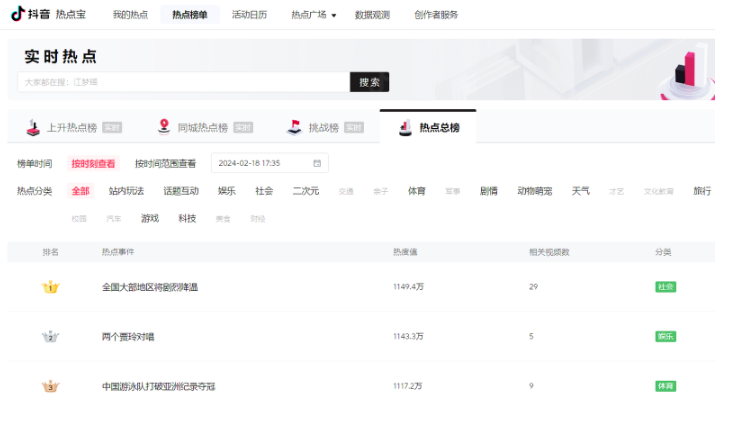
Task: Click the 上升热点榜 tab icon
Action: (32, 128)
